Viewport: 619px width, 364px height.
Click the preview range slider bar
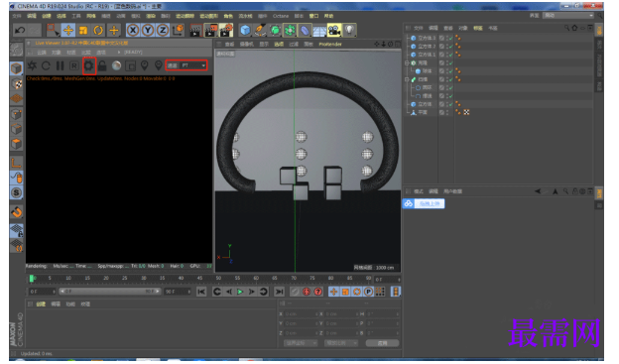pos(110,292)
